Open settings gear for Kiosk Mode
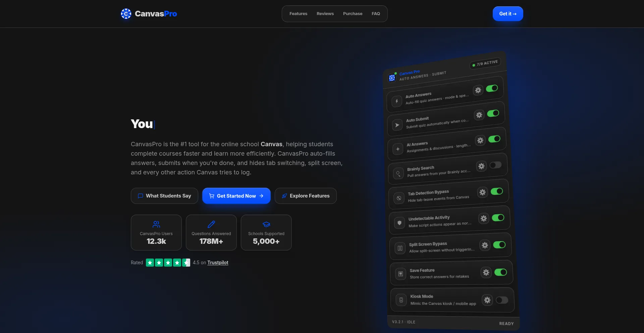This screenshot has width=644, height=333. pyautogui.click(x=487, y=300)
